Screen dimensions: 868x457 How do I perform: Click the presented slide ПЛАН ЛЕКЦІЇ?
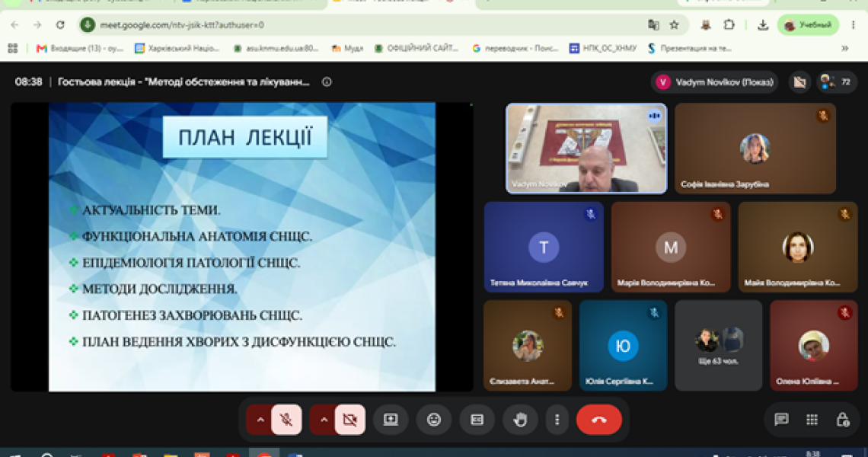(x=242, y=247)
